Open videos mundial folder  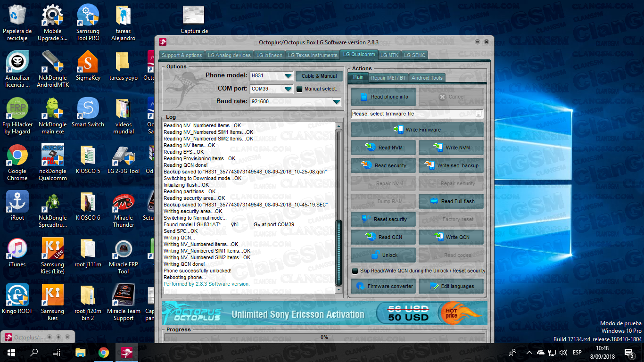pyautogui.click(x=123, y=116)
